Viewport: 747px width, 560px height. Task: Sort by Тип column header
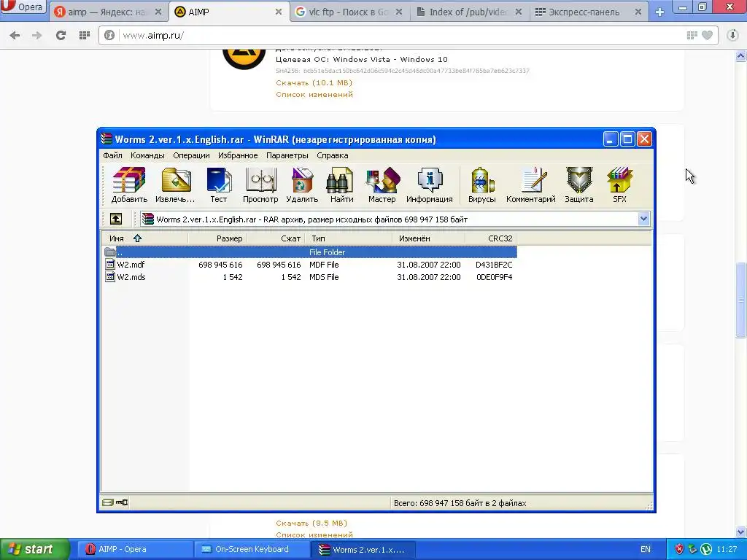click(348, 238)
